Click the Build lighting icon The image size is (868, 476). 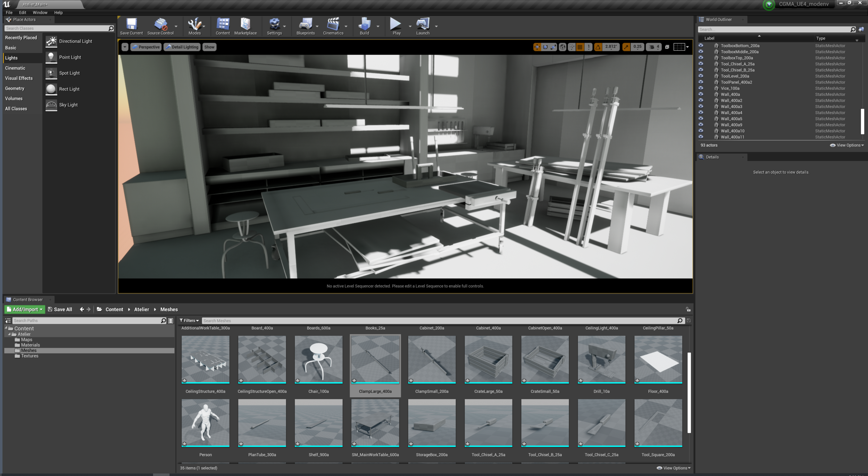[x=364, y=24]
